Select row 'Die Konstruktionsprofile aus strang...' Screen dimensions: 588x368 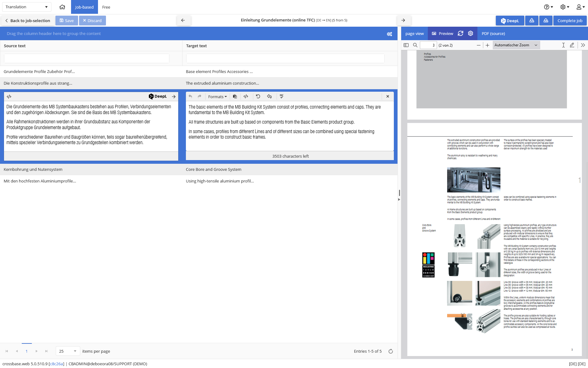tap(199, 83)
